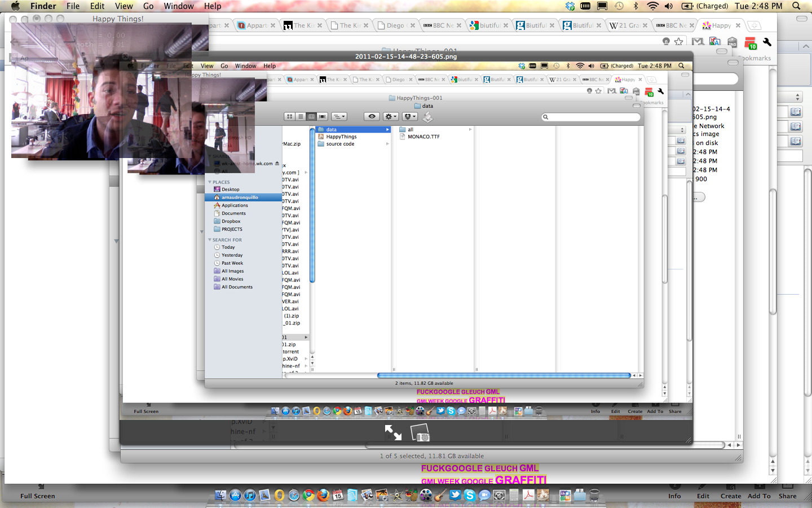Switch Finder to icon view
This screenshot has height=508, width=812.
289,116
